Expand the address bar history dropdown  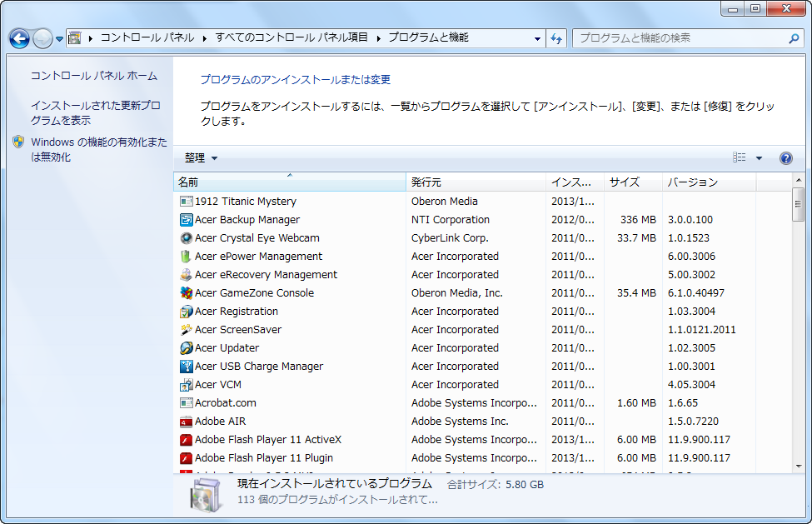point(537,38)
